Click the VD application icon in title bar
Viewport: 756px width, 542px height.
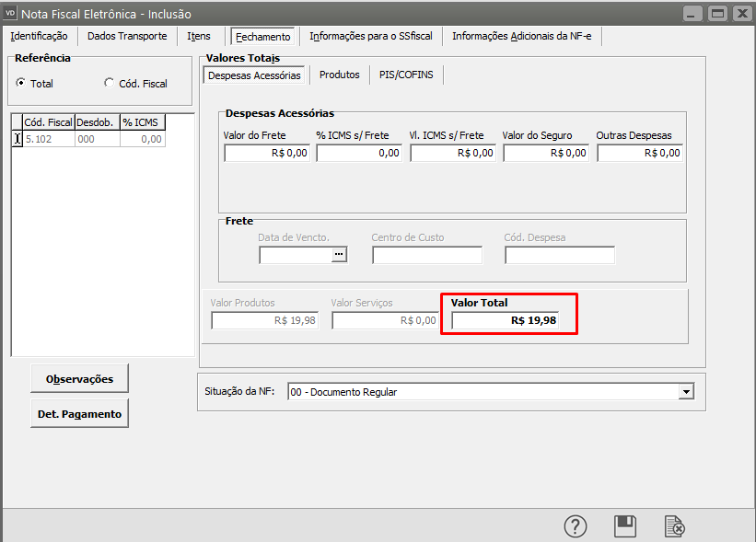tap(11, 13)
